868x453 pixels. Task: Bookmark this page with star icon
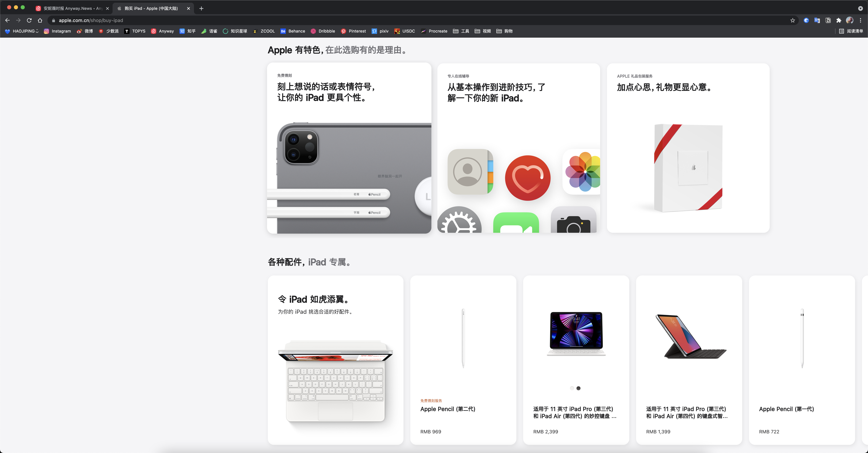point(793,20)
